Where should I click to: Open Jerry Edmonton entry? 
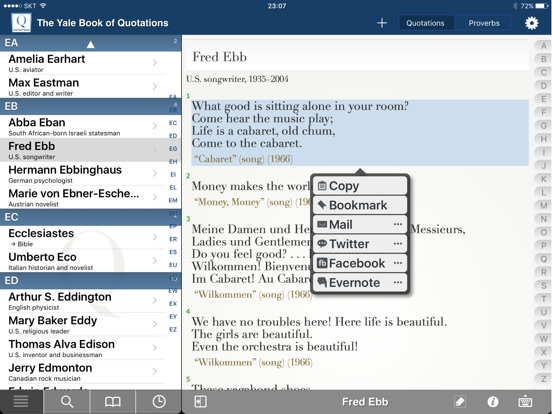83,371
